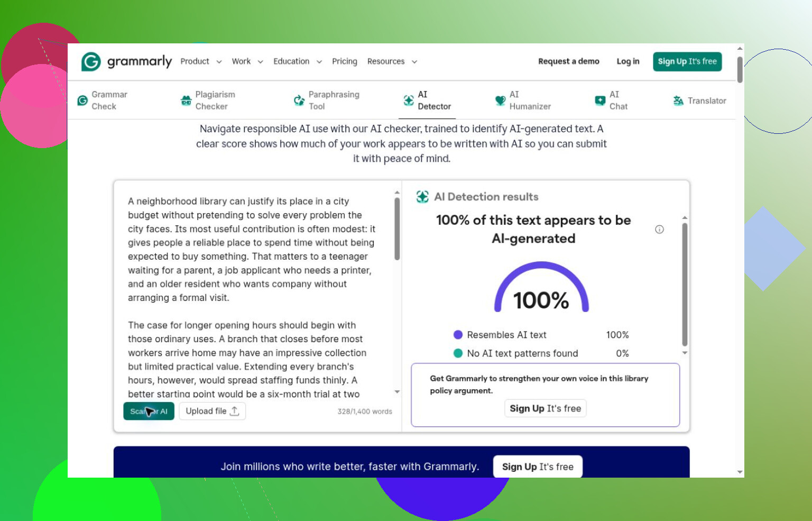Click the AI Detector tab icon
The image size is (812, 521).
pos(409,100)
